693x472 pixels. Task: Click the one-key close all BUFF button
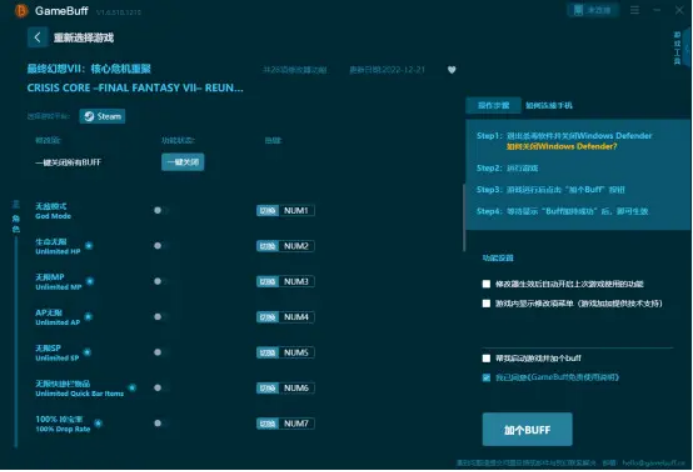(183, 162)
